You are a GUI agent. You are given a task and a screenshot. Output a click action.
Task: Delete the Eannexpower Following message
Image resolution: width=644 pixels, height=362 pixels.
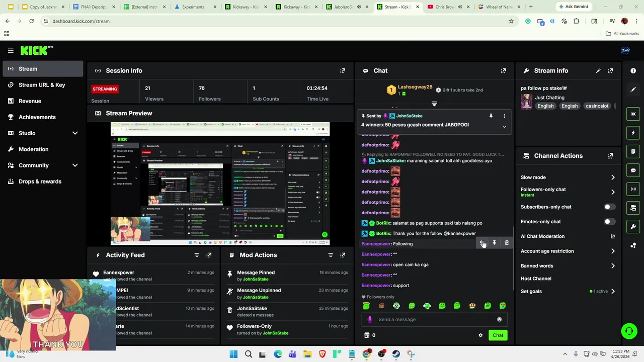(507, 243)
